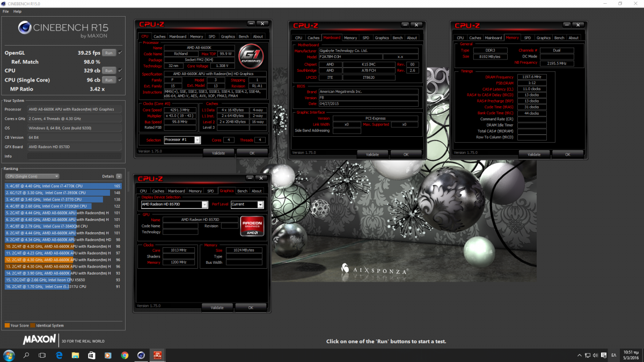Switch input language via the ΕΛ indicator
The height and width of the screenshot is (362, 644).
tap(613, 355)
